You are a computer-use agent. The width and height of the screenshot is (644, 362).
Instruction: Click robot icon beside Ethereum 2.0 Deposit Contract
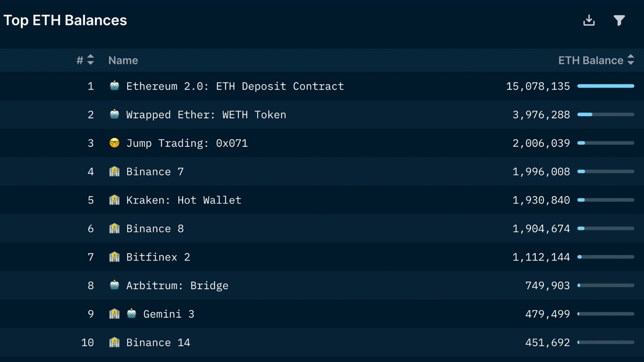coord(114,86)
